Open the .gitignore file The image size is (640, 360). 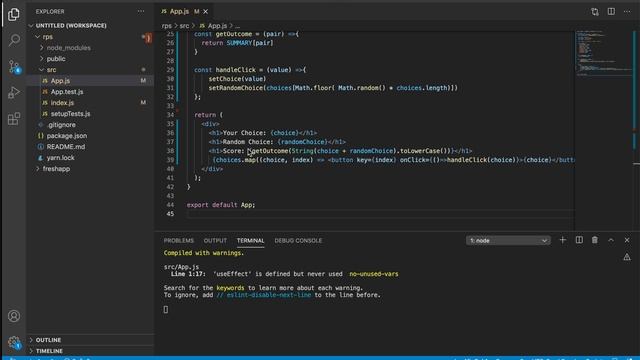(61, 125)
